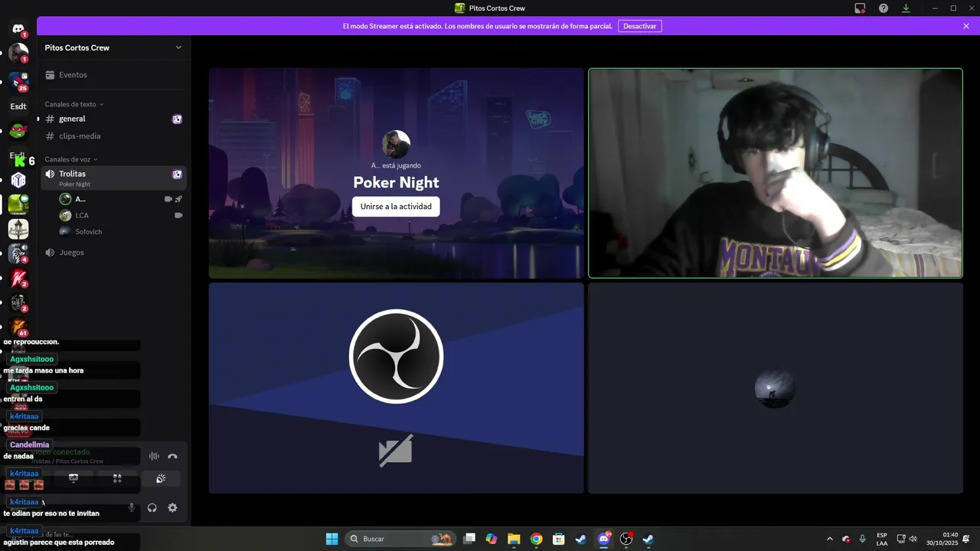Screen dimensions: 980x551
Task: Click rocket activity icon next to A...
Action: pyautogui.click(x=178, y=199)
